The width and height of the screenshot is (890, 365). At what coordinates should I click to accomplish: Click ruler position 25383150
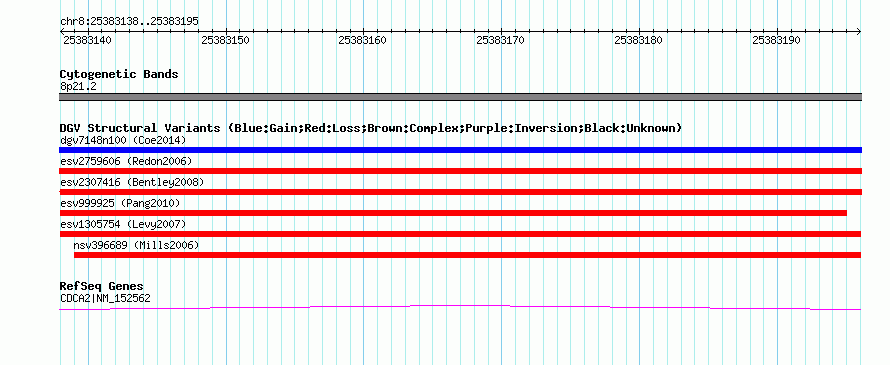[226, 40]
